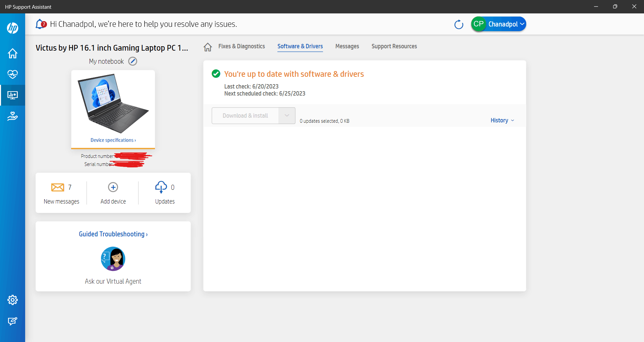Click the Updates count 0
The height and width of the screenshot is (342, 644).
pos(173,187)
